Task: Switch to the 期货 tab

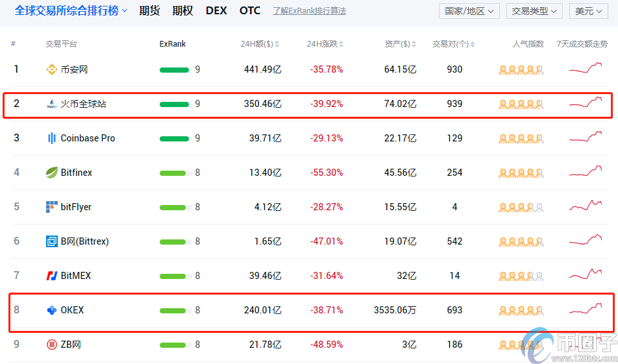Action: (149, 11)
